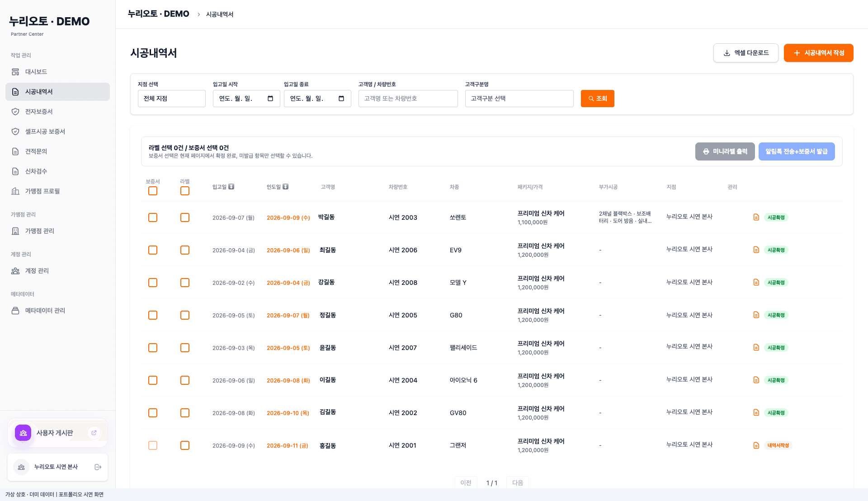
Task: Click the 메타데이터 관리 icon
Action: pos(15,311)
